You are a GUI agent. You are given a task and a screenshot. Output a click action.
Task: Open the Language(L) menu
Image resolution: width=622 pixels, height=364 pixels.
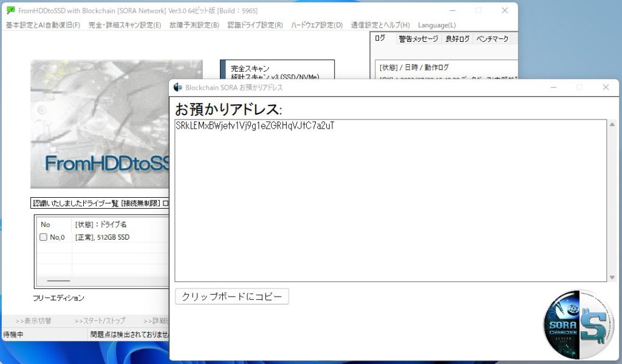point(437,25)
